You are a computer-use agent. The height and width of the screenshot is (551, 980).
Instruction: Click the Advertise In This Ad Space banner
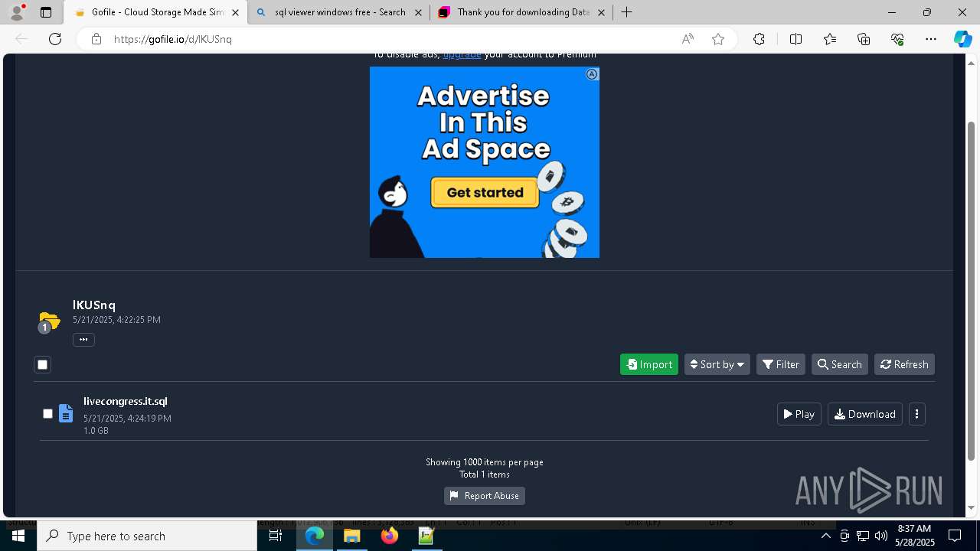[485, 162]
